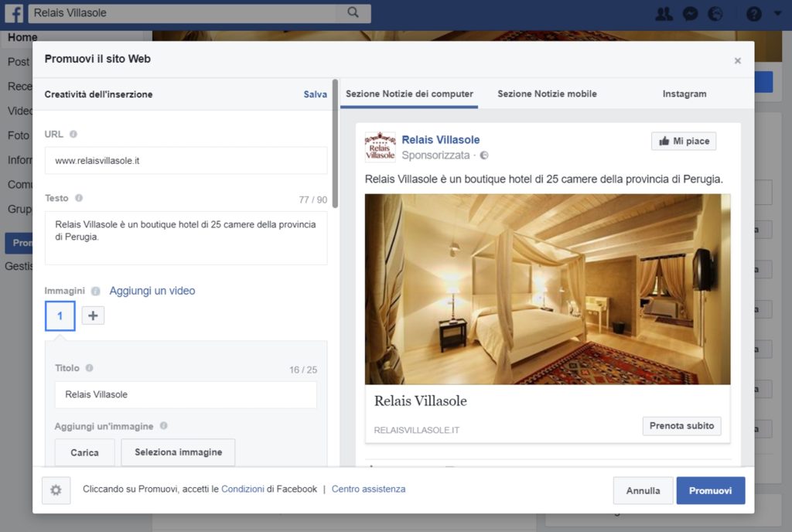Open notifications globe icon
Image resolution: width=792 pixels, height=532 pixels.
click(715, 13)
